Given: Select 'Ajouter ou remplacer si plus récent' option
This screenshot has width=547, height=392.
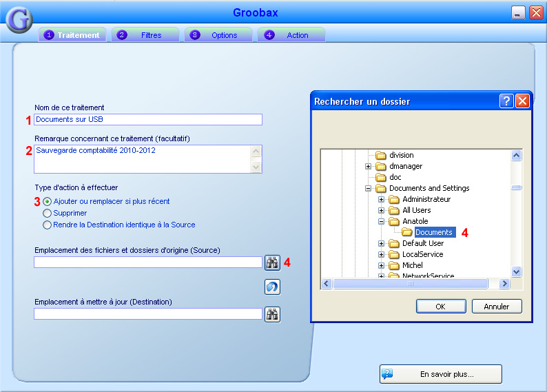Looking at the screenshot, I should pos(47,201).
